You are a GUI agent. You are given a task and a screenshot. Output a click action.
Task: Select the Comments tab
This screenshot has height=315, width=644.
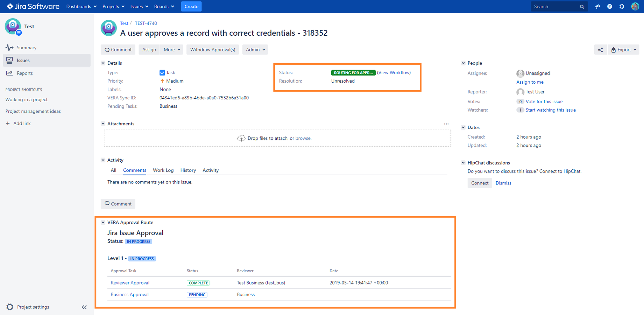pos(135,170)
